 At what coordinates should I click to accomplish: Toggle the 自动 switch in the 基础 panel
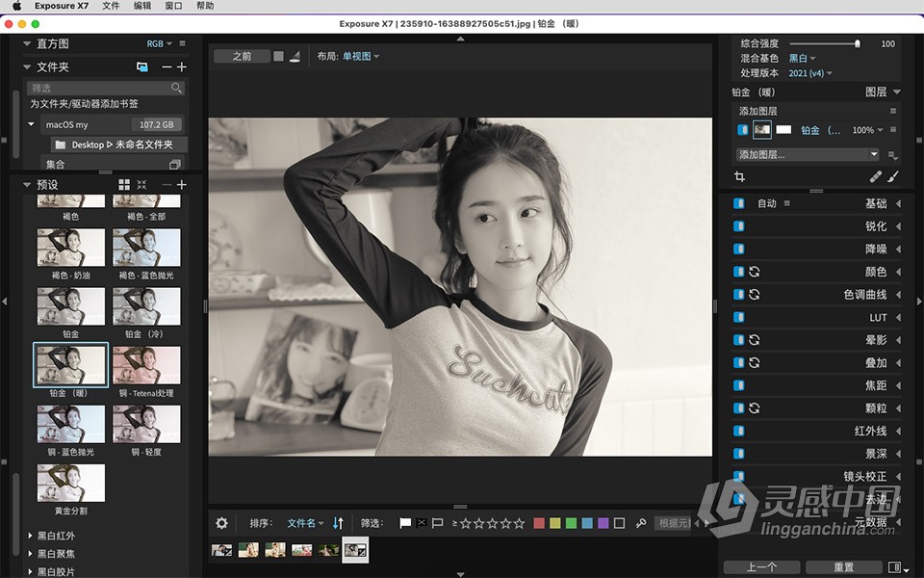point(737,203)
